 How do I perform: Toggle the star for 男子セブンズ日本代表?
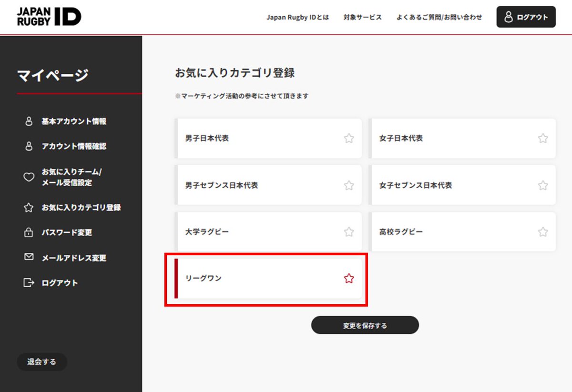(x=349, y=185)
